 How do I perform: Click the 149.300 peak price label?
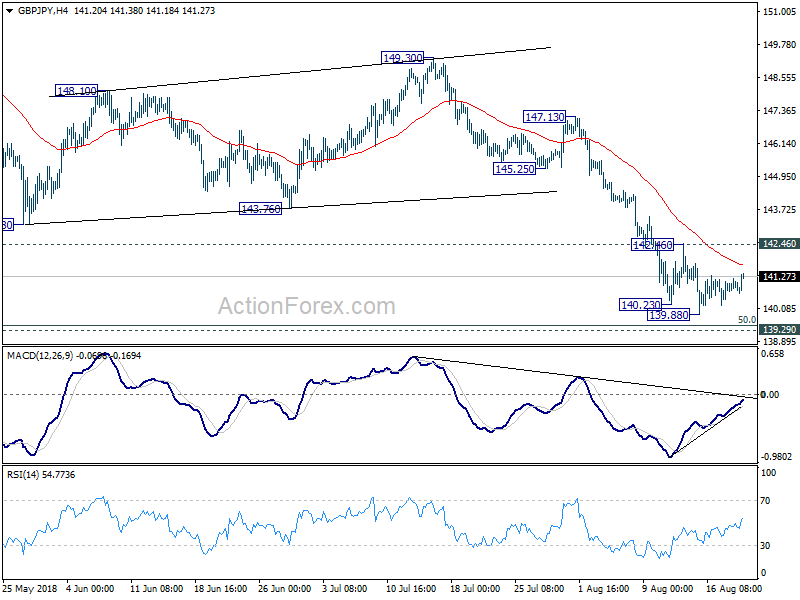403,58
